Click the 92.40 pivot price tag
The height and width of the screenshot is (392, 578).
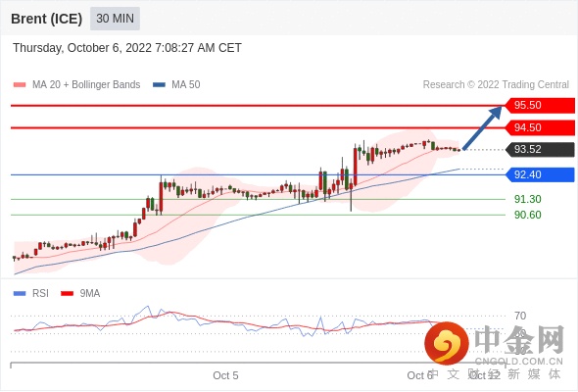(x=540, y=174)
